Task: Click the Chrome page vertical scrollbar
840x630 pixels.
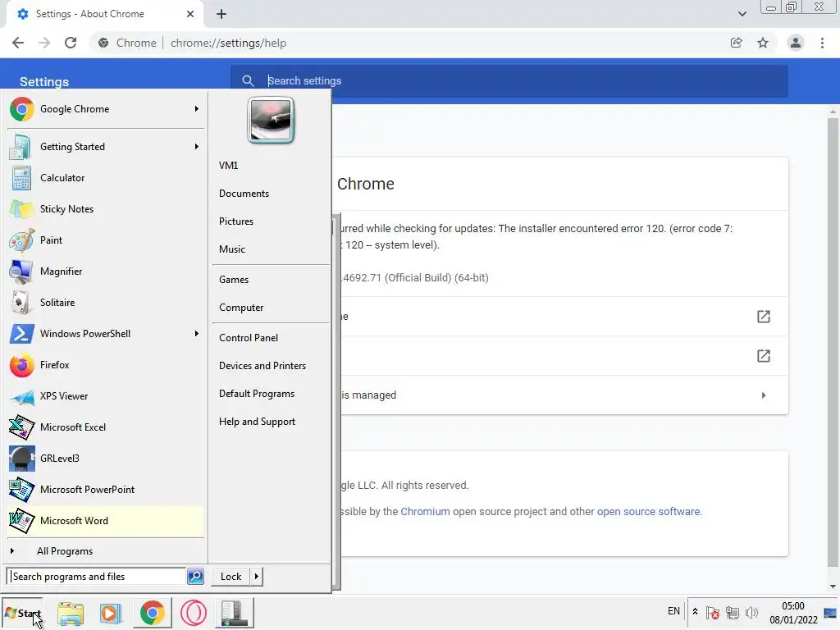Action: click(832, 343)
